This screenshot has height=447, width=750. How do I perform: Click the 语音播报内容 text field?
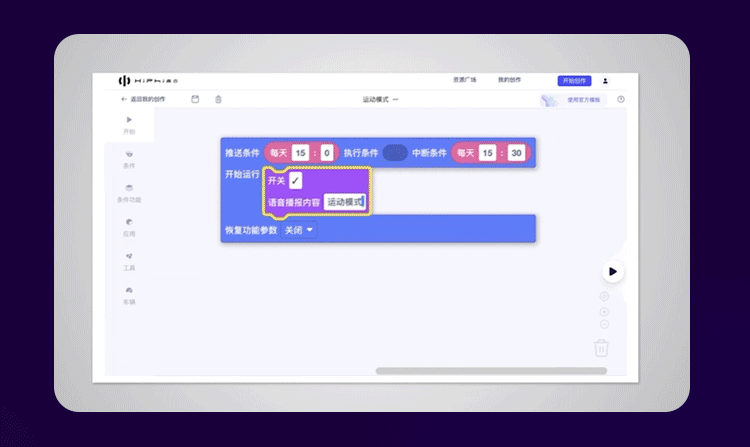(x=345, y=202)
